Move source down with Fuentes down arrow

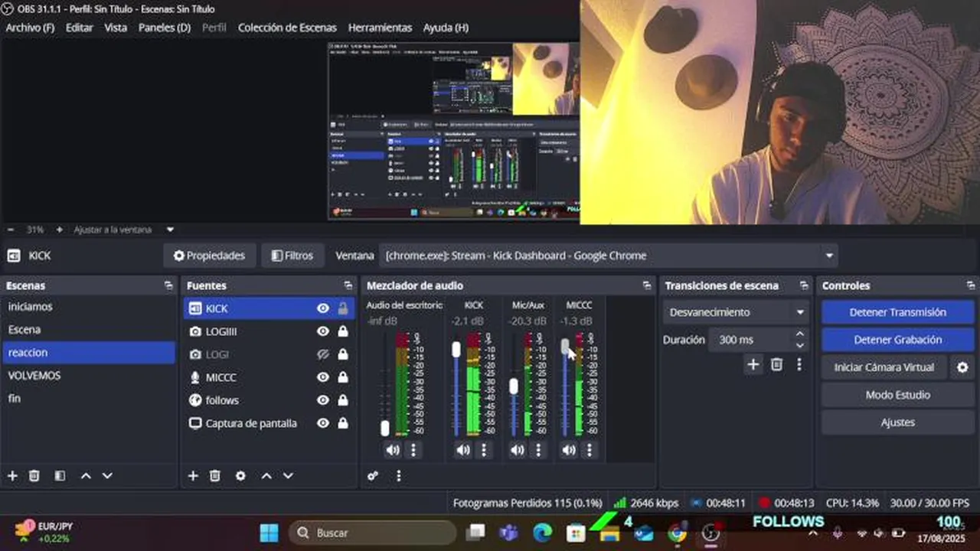tap(288, 476)
